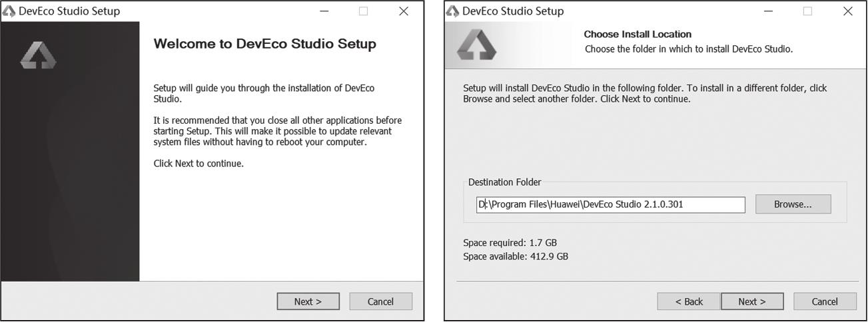Go Back from the Install Location page
The width and height of the screenshot is (868, 322).
click(x=688, y=301)
